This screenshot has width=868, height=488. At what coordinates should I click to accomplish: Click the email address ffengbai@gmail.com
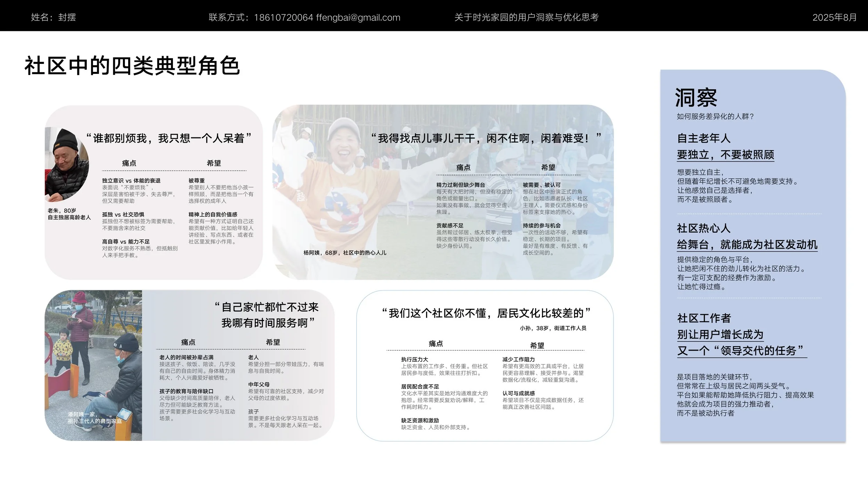click(358, 17)
